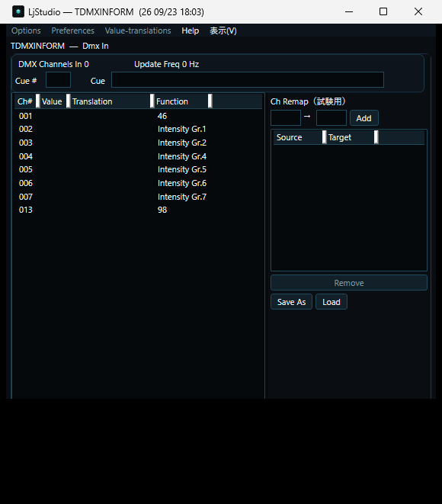Screen dimensions: 442x504
Task: Maximize the LjStudio window
Action: (x=383, y=12)
